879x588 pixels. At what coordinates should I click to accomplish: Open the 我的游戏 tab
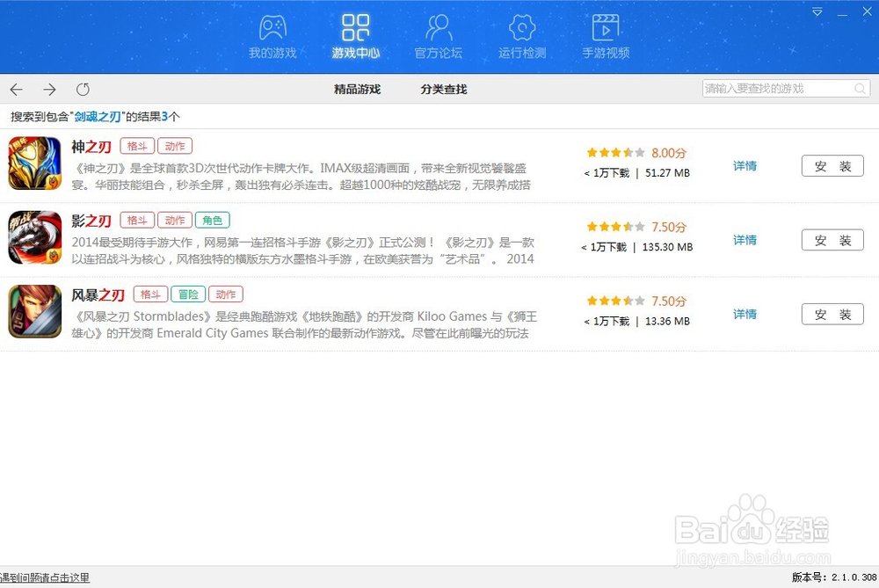(x=272, y=37)
